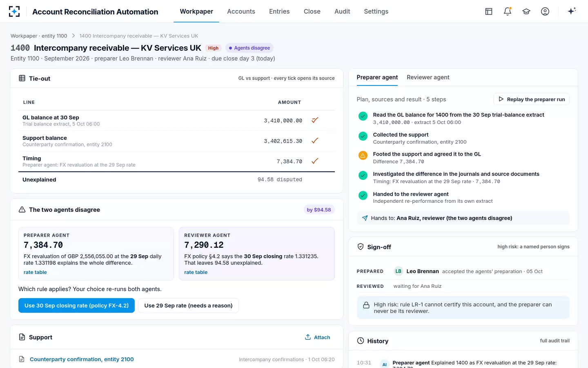Viewport: 588px width, 368px height.
Task: Open the notifications bell
Action: tap(508, 11)
